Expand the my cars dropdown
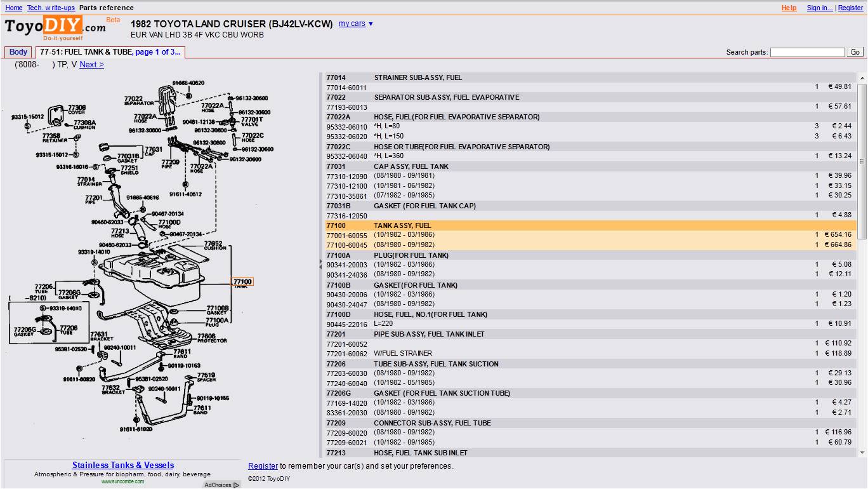 click(x=356, y=23)
